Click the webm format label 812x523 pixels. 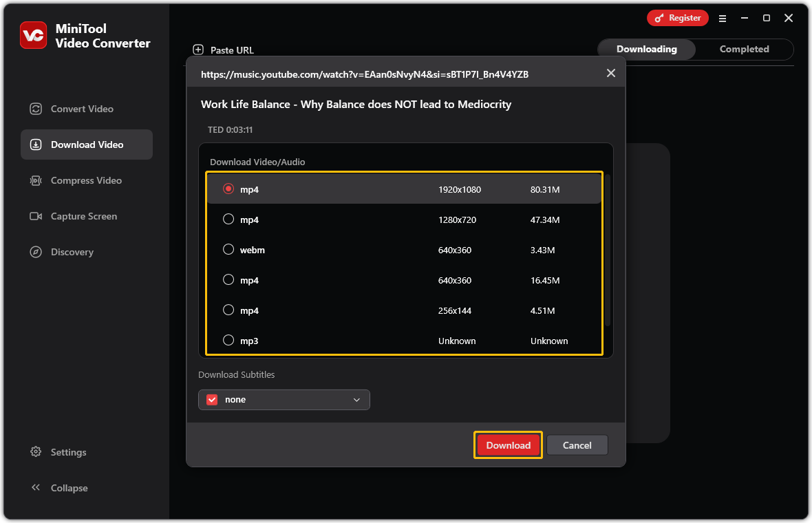252,250
